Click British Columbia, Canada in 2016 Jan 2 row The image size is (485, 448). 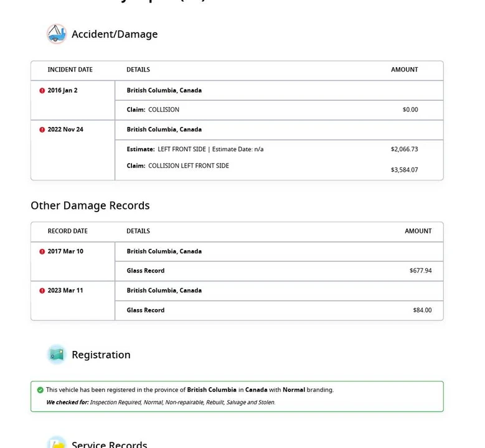(164, 90)
